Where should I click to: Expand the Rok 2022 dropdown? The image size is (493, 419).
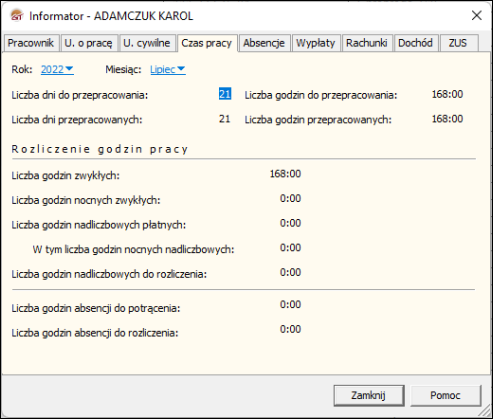(x=57, y=69)
